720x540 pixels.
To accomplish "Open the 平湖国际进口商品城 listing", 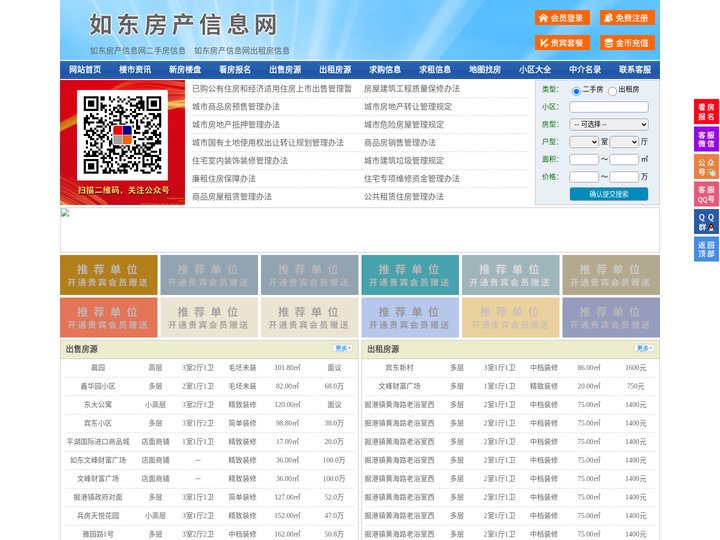I will click(98, 442).
